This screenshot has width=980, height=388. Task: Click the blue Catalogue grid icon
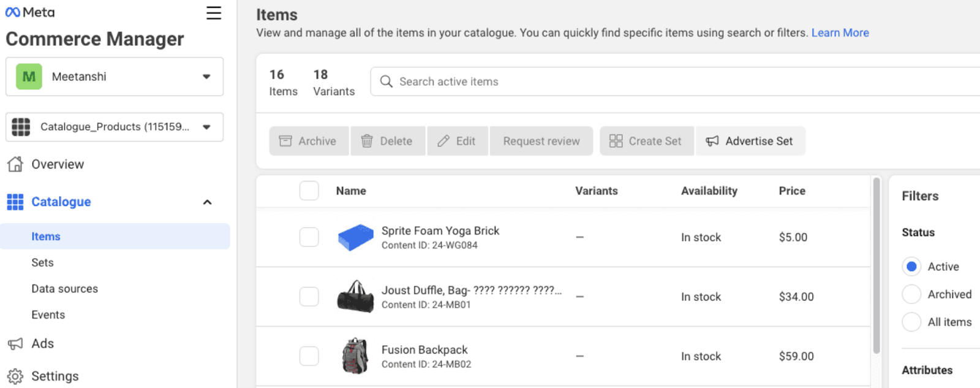15,202
